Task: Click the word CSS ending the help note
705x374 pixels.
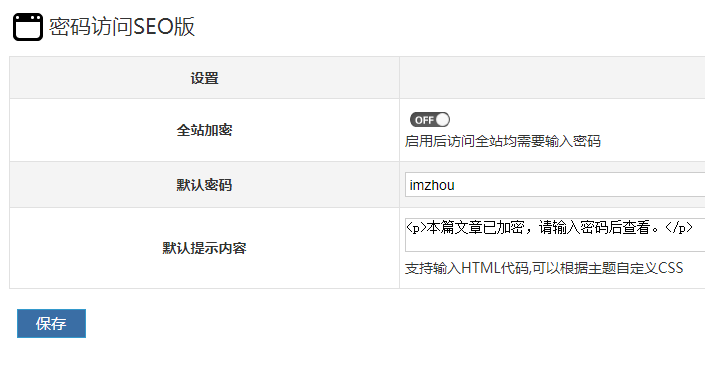Action: [x=670, y=268]
